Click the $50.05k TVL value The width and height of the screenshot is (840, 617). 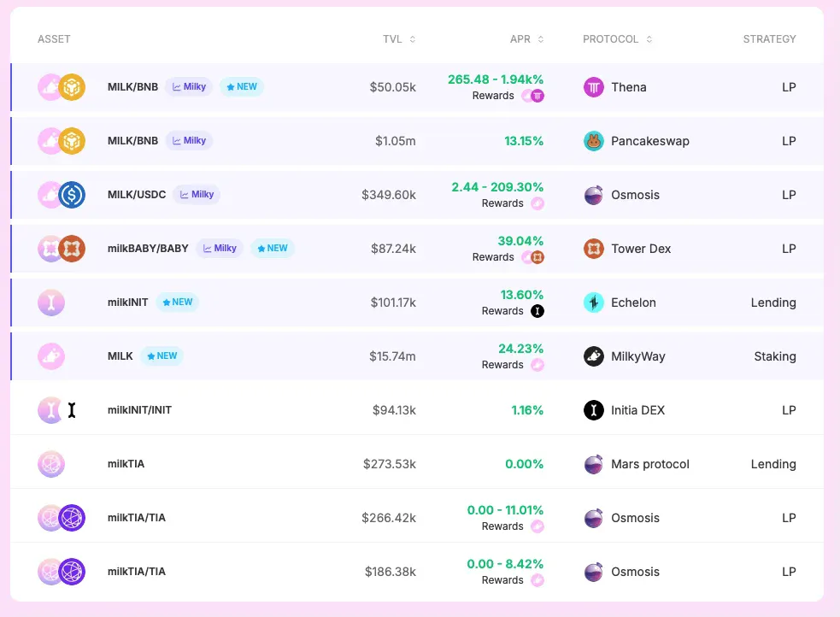pos(393,87)
